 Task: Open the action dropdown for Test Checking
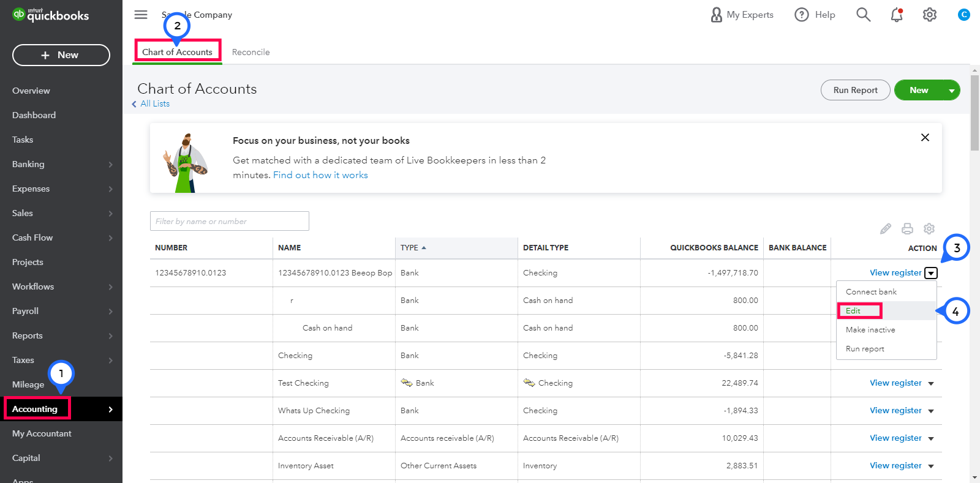click(931, 384)
